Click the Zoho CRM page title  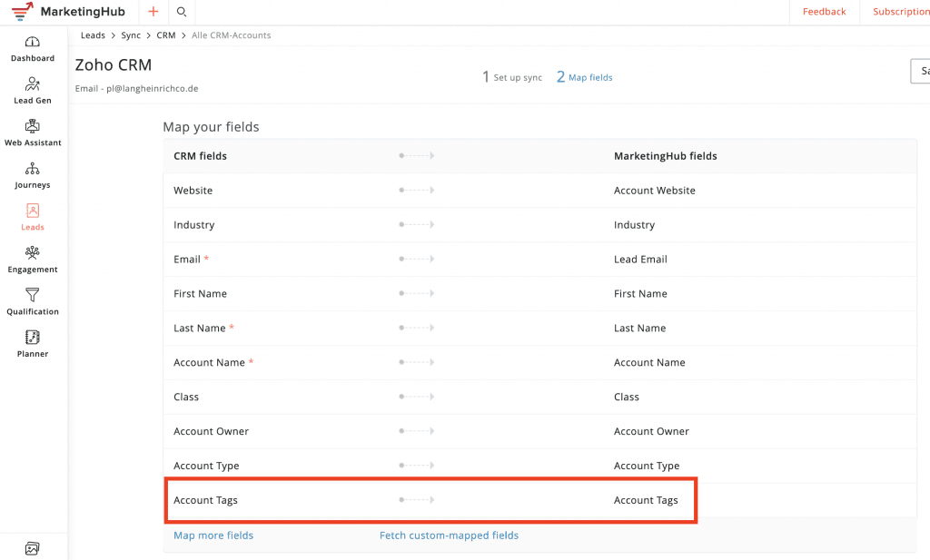point(114,64)
